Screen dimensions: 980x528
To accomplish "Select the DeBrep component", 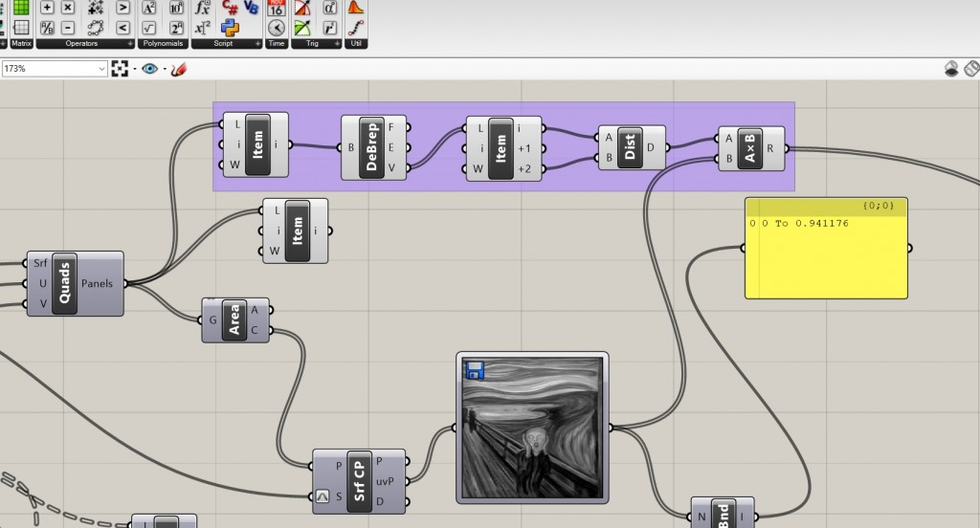I will pos(374,147).
